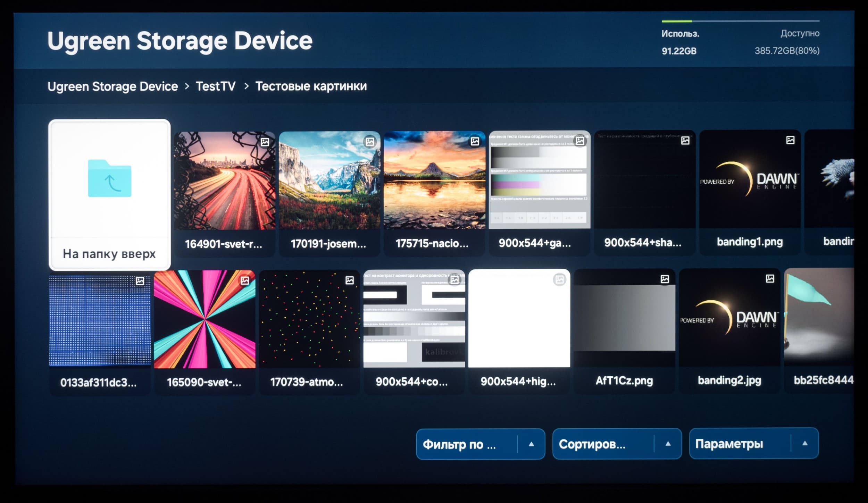Go to 'Ugreen Storage Device' breadcrumb
The width and height of the screenshot is (868, 503).
click(112, 86)
